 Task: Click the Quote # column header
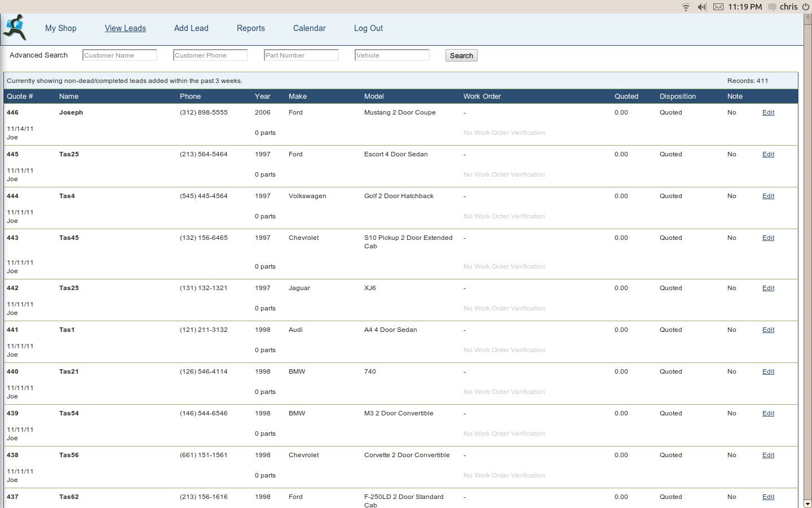(x=20, y=97)
